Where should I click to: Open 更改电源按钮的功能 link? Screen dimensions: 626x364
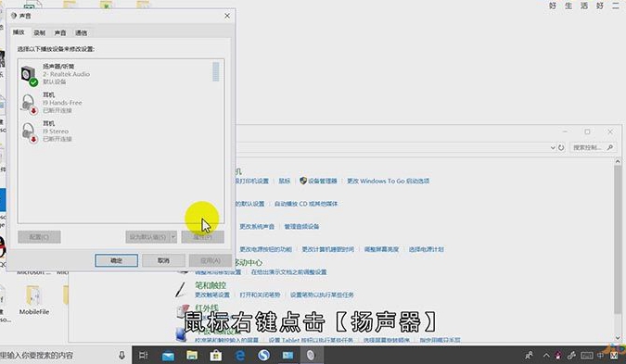(x=265, y=249)
